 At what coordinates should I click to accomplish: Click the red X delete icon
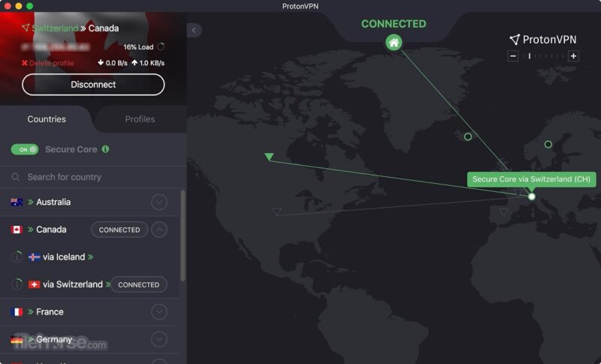(25, 63)
